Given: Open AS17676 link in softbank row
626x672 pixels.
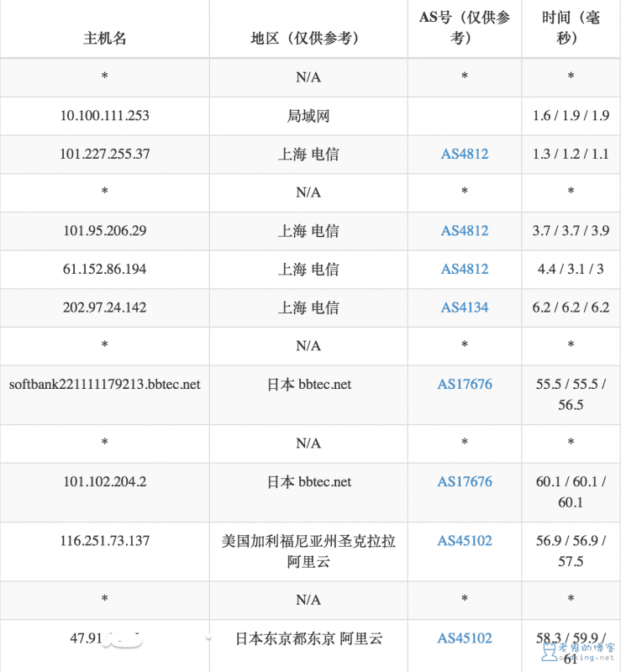Looking at the screenshot, I should pos(465,384).
